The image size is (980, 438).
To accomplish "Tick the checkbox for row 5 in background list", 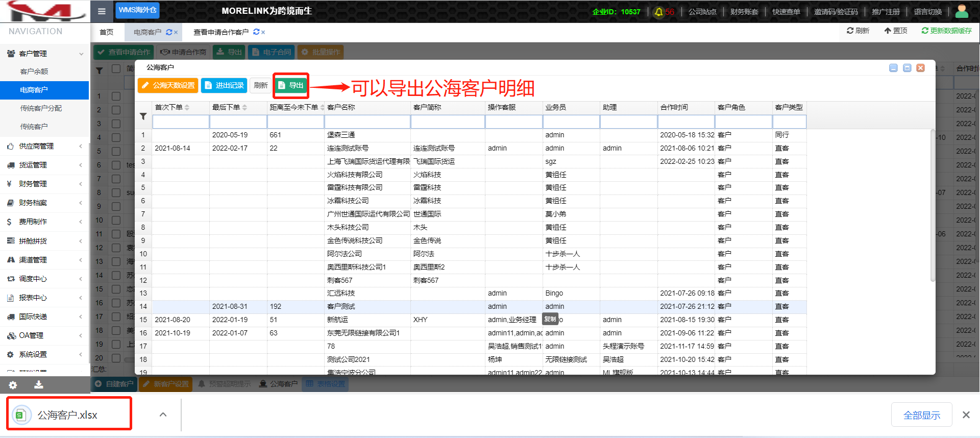I will click(x=116, y=151).
